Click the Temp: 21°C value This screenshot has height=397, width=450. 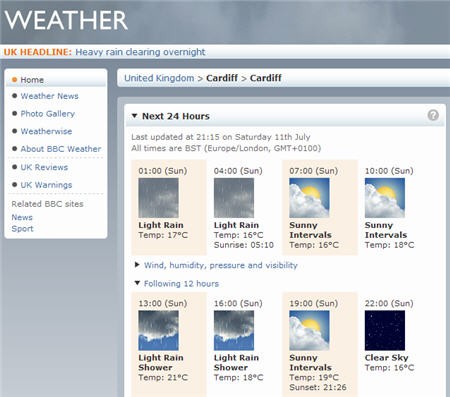click(x=163, y=377)
